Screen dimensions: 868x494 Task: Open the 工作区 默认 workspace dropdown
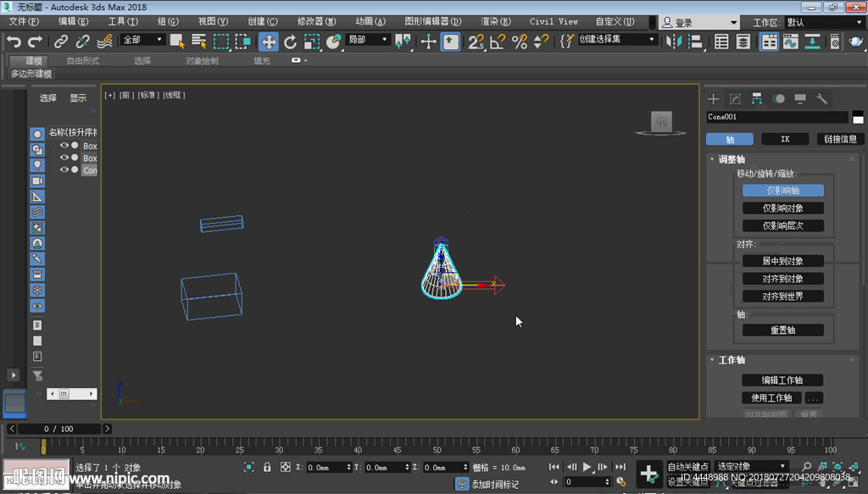[824, 23]
